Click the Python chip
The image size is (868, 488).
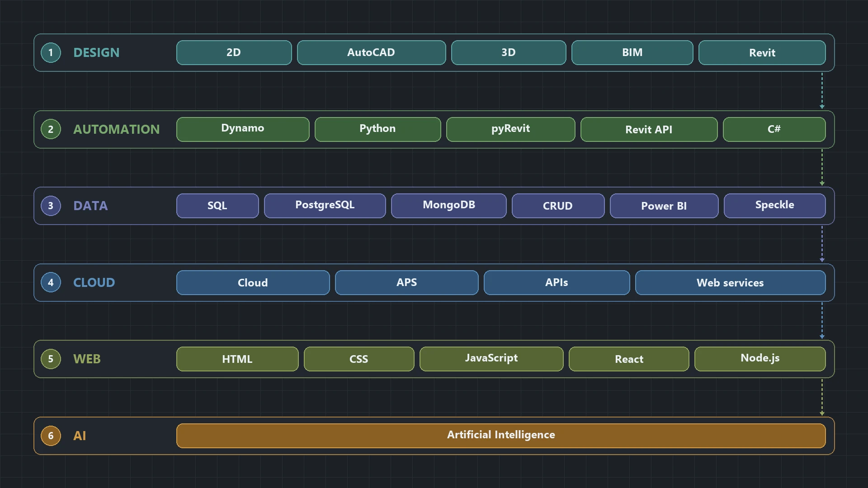click(x=378, y=129)
